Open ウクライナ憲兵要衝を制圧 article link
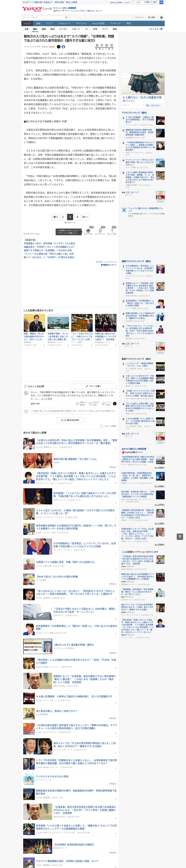186x868 pixels. click(x=67, y=861)
